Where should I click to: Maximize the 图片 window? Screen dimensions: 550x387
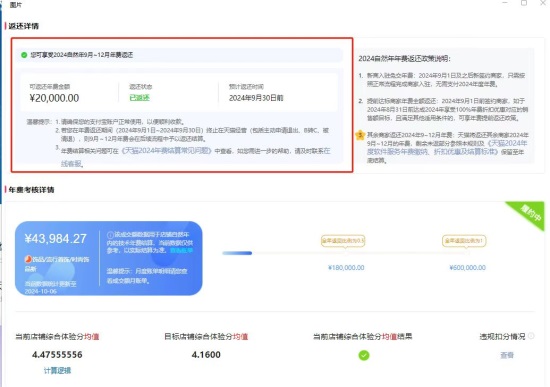click(x=524, y=3)
